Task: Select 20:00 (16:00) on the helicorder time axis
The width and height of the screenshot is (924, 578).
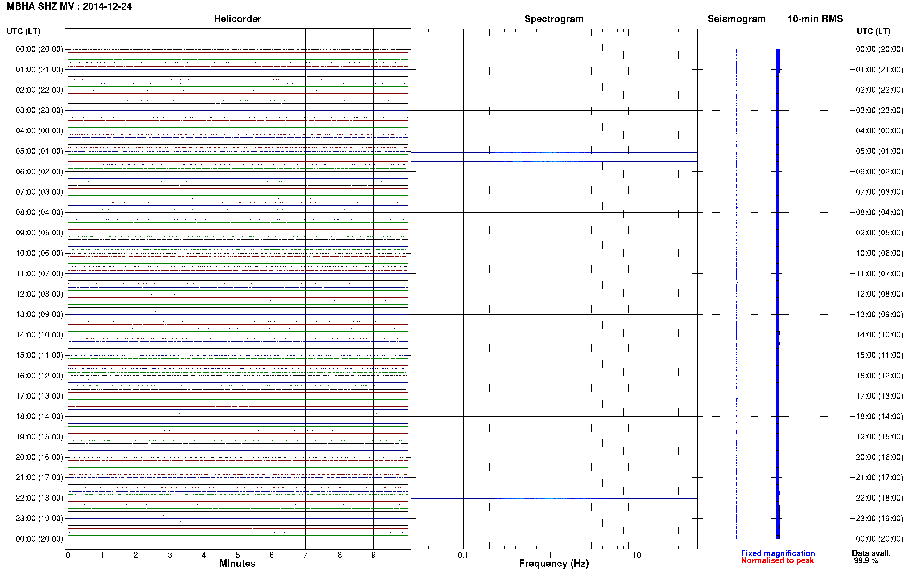Action: 39,457
